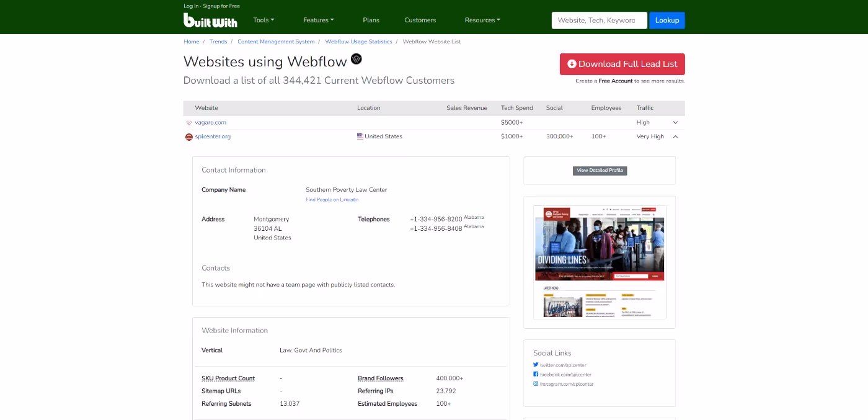Click Download Full Lead List button
This screenshot has width=868, height=420.
622,64
